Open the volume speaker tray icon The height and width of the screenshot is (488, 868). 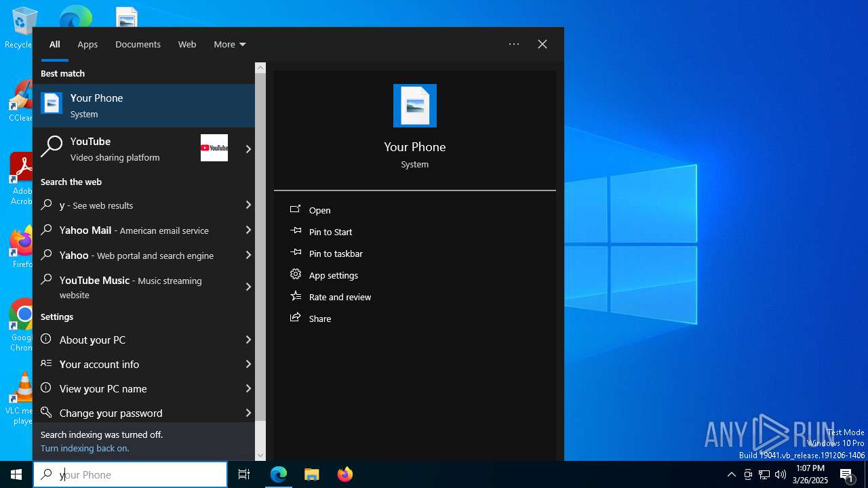[x=781, y=474]
